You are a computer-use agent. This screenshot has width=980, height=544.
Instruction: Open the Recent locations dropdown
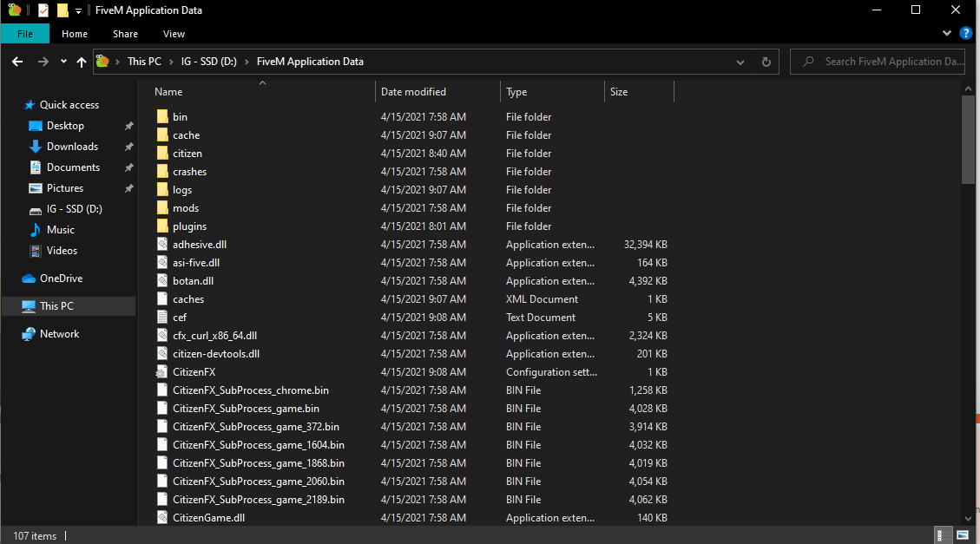(63, 62)
